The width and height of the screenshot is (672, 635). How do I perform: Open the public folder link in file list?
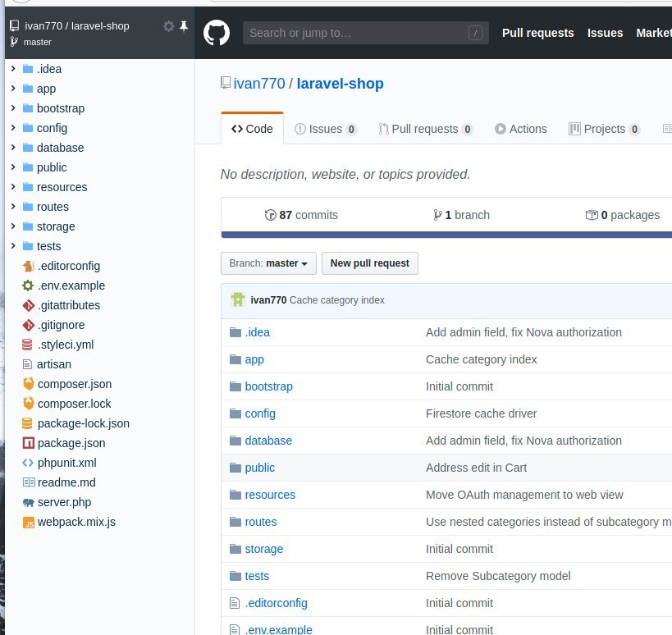[260, 468]
